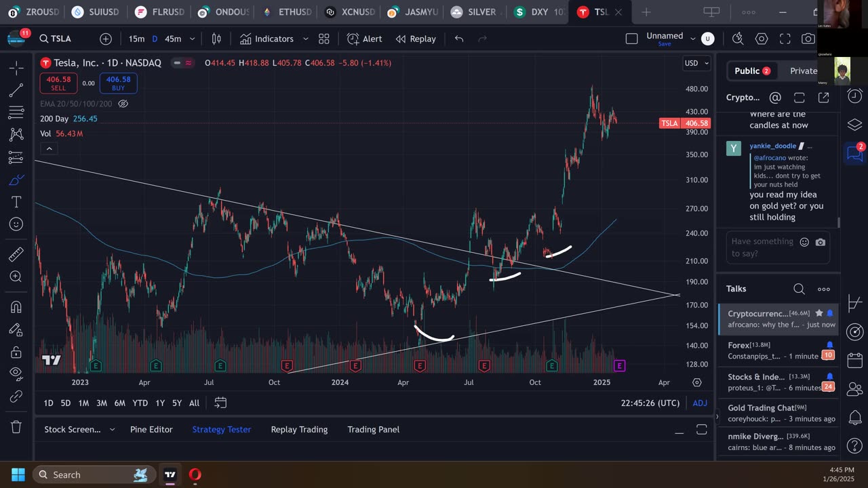Screen dimensions: 868x488
Task: Toggle stay in drawing mode
Action: (x=16, y=329)
